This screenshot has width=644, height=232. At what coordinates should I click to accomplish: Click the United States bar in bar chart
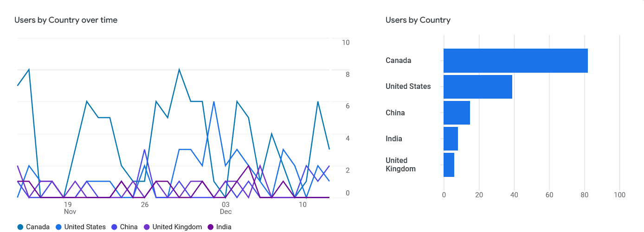tap(478, 87)
